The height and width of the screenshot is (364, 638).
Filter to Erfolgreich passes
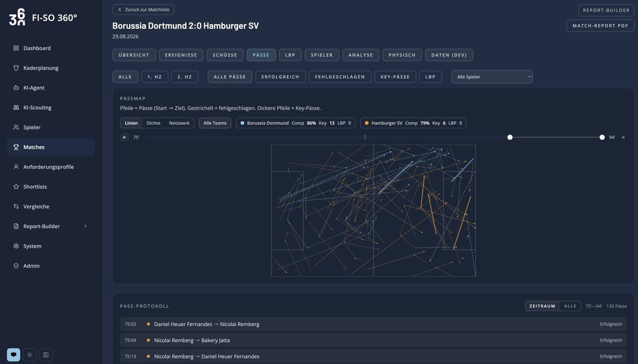pos(280,77)
